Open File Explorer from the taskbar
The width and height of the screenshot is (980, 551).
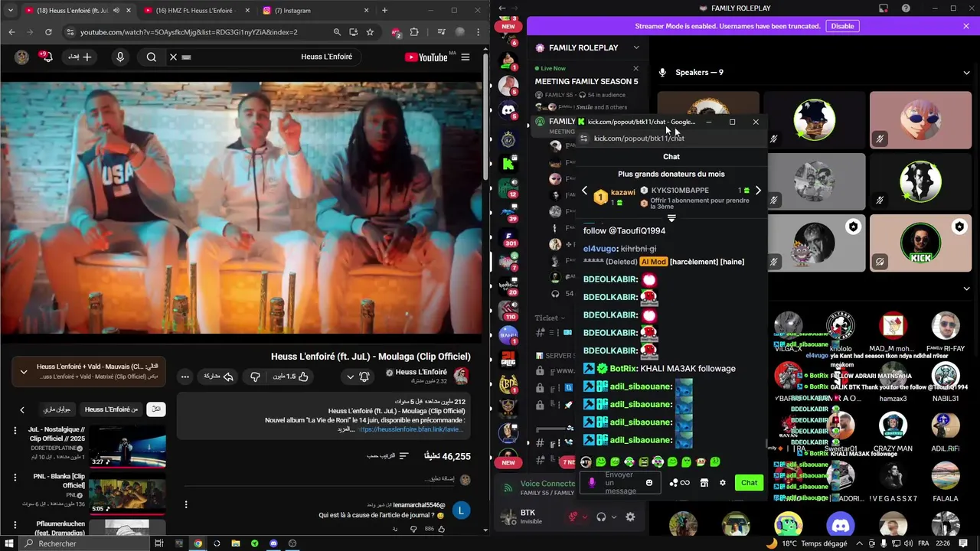pos(235,543)
